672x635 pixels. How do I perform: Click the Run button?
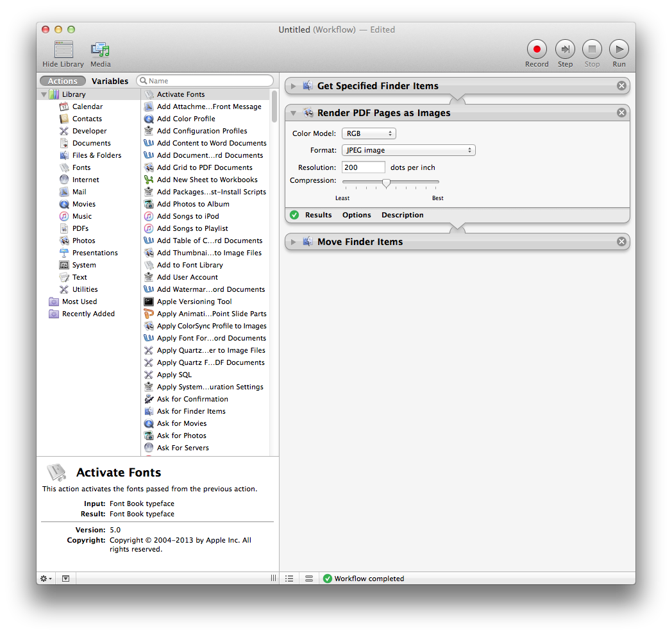(x=618, y=49)
